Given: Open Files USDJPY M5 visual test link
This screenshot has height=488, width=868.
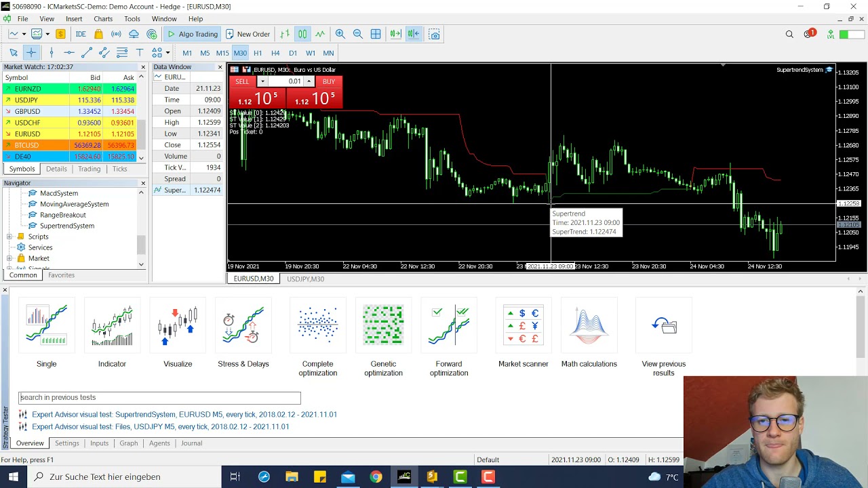Looking at the screenshot, I should pos(160,427).
